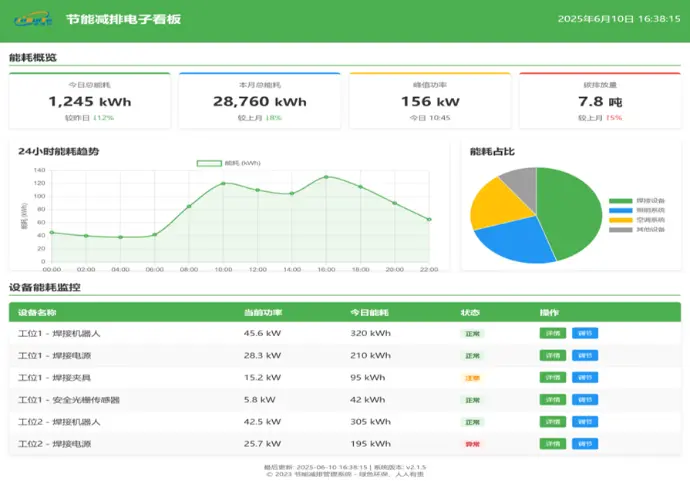Select the 今日总能耗 summary card
The height and width of the screenshot is (481, 690).
(90, 100)
